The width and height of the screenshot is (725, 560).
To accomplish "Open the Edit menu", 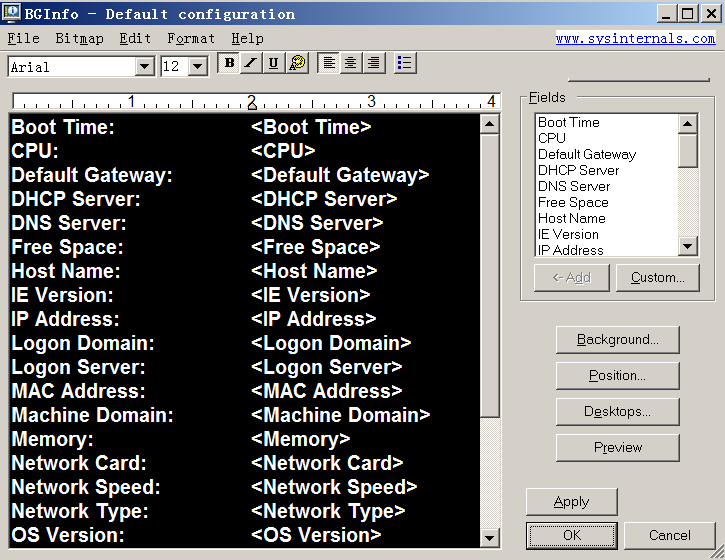I will click(135, 38).
